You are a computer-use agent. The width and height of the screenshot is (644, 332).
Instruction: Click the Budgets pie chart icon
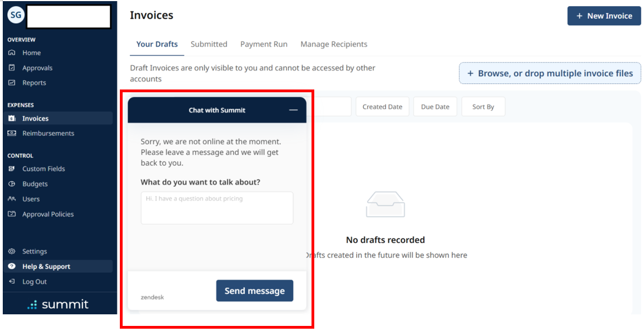tap(12, 183)
